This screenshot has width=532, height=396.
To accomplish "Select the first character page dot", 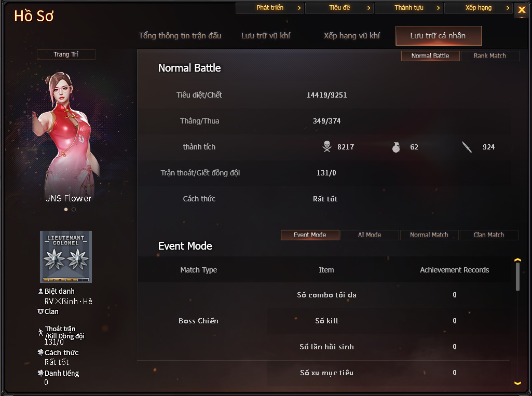I will click(66, 209).
